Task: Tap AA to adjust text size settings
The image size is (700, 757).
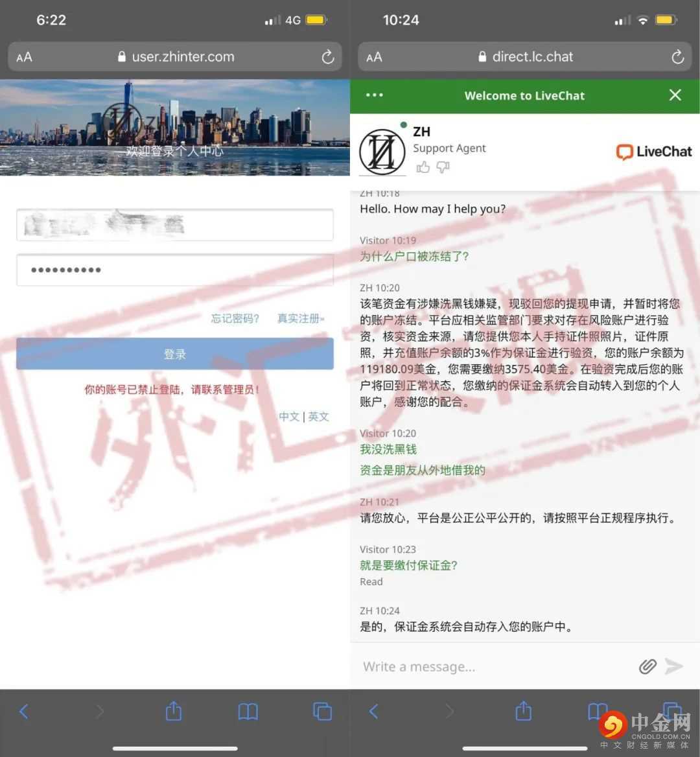Action: (24, 56)
